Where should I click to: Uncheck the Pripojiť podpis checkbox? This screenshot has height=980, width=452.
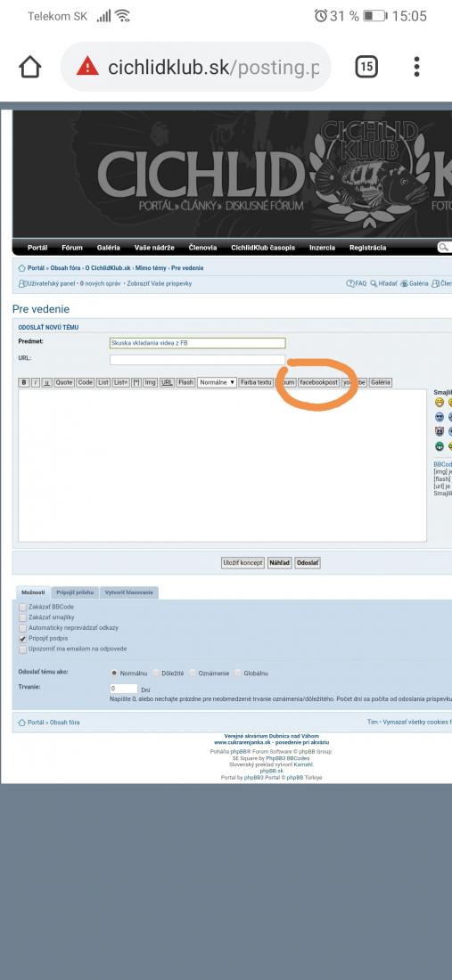tap(23, 639)
